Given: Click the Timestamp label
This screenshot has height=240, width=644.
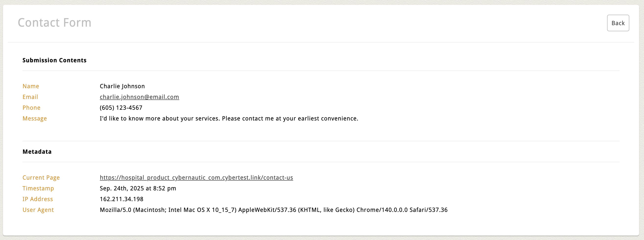Looking at the screenshot, I should click(x=38, y=188).
